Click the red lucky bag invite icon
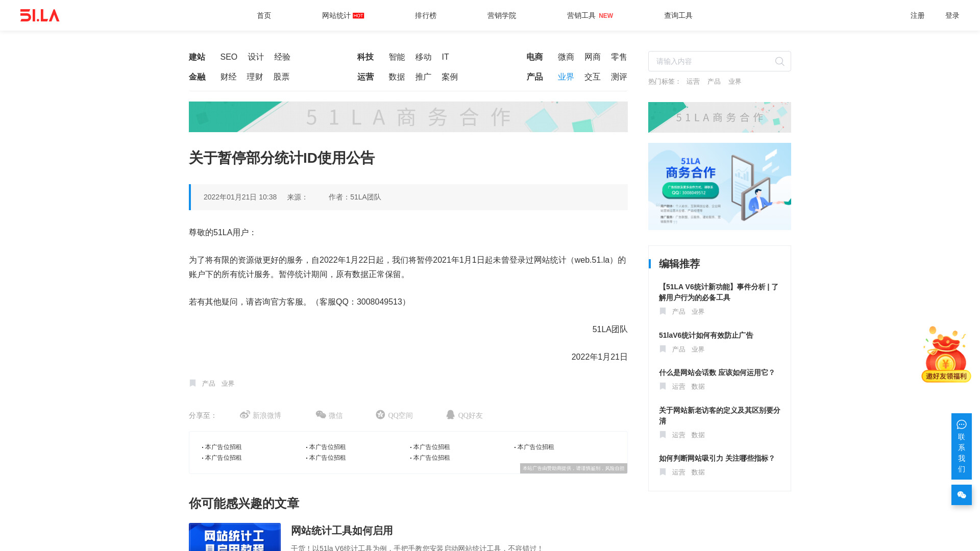 (x=946, y=354)
